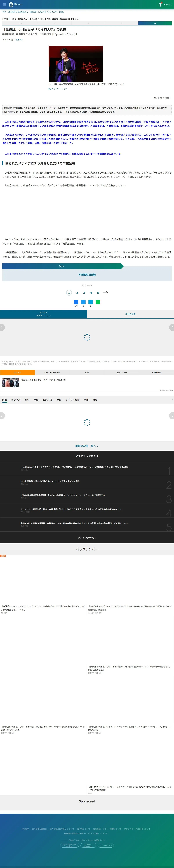Open series part 5 in progress bar
Viewport: 174px width, 868px height.
click(121, 24)
